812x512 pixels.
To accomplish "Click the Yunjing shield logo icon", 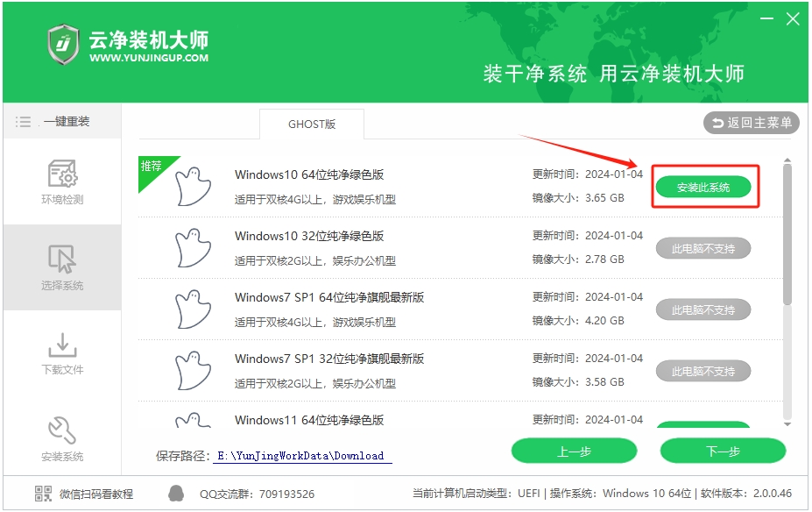I will click(x=63, y=44).
